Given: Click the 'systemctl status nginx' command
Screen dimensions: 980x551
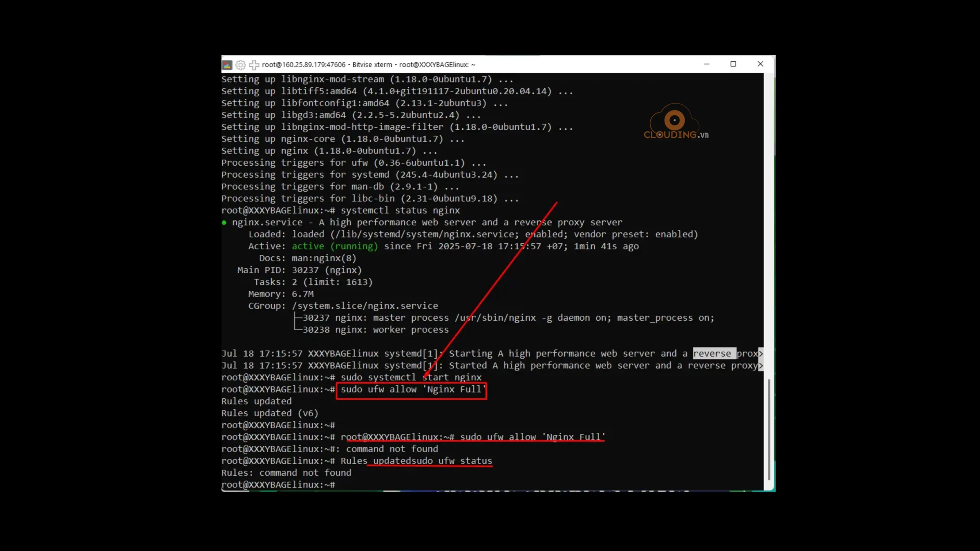Looking at the screenshot, I should coord(400,210).
